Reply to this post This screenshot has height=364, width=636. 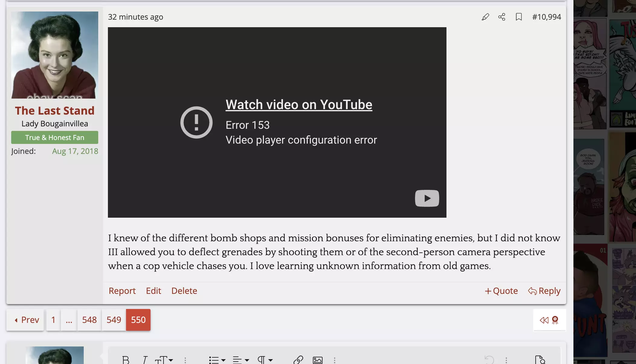[x=544, y=291]
